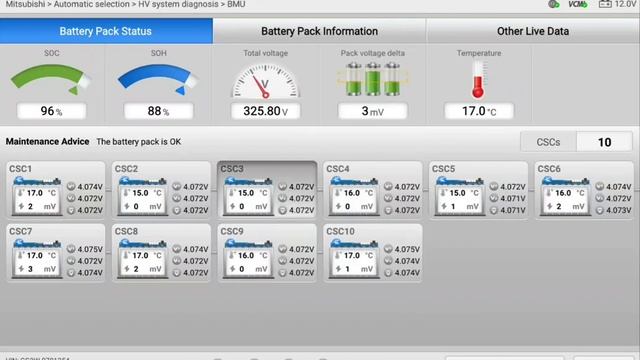Open the CSC6 module card
Screen dimensions: 640x360
click(584, 190)
